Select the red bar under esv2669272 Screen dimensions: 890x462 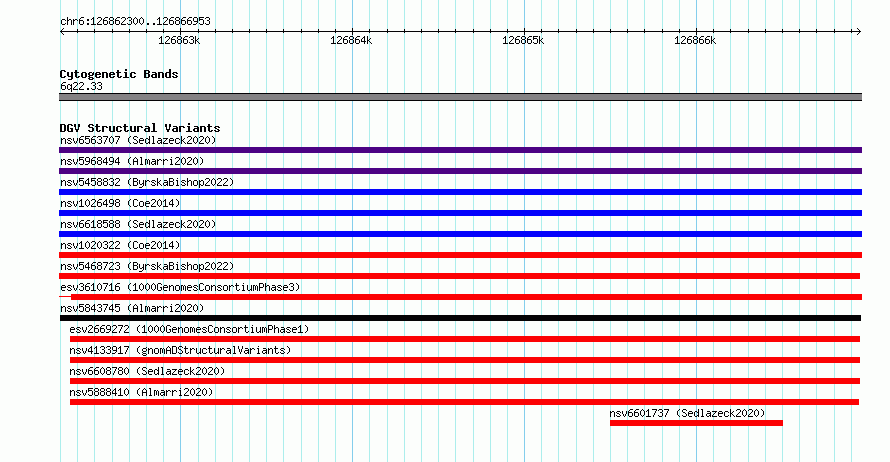pos(465,339)
